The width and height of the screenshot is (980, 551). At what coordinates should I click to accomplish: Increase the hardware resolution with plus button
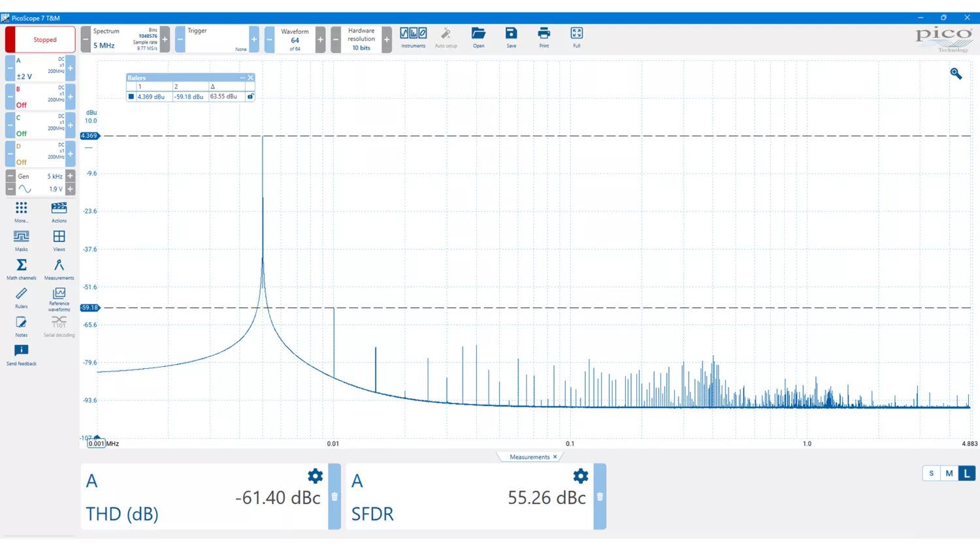pyautogui.click(x=387, y=40)
